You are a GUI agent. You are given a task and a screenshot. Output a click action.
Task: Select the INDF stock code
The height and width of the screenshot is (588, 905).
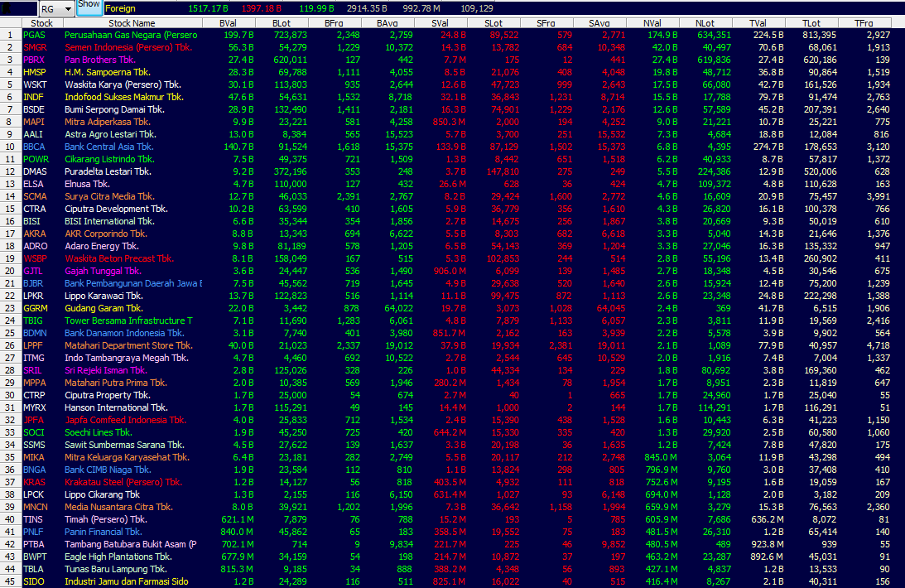[33, 97]
